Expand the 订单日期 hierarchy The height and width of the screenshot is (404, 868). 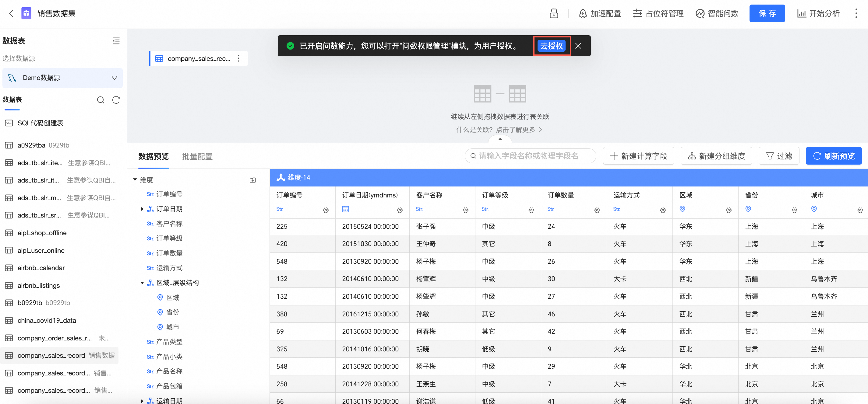pos(142,209)
